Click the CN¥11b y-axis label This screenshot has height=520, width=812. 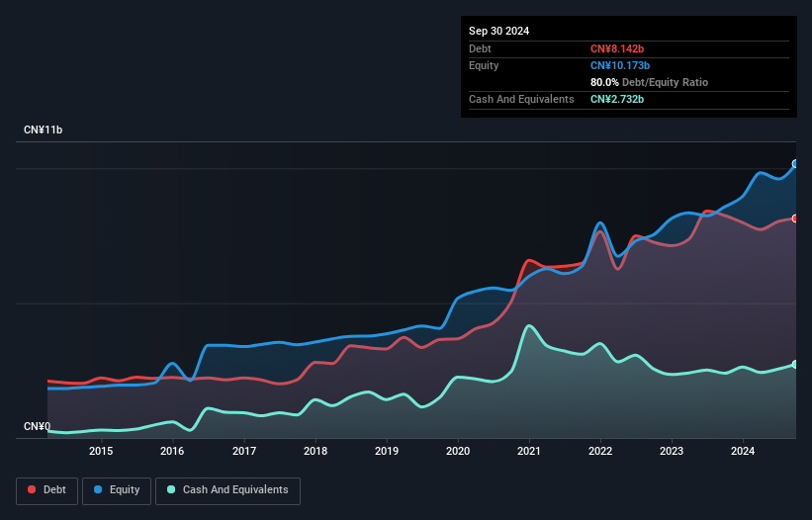(43, 130)
